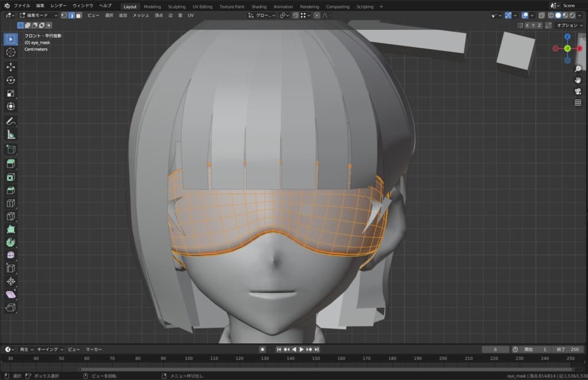
Task: Click the hand pan-view icon
Action: click(578, 80)
